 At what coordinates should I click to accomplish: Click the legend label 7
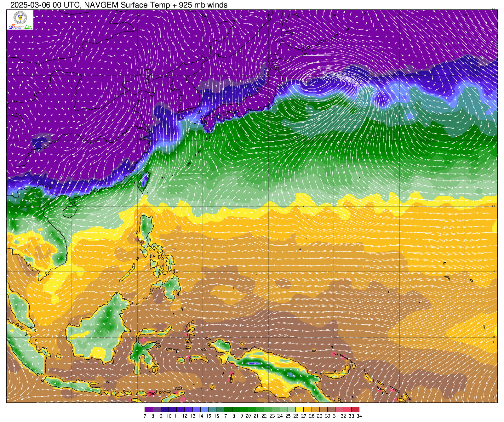[x=145, y=416]
